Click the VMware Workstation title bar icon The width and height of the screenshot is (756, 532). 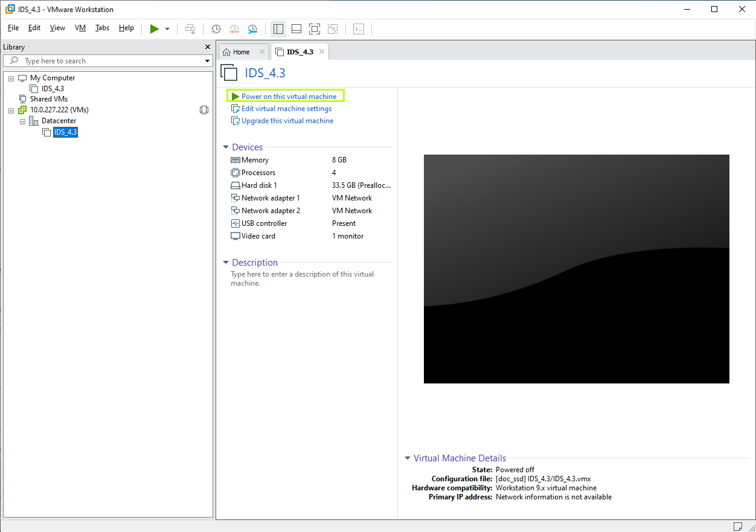tap(10, 9)
